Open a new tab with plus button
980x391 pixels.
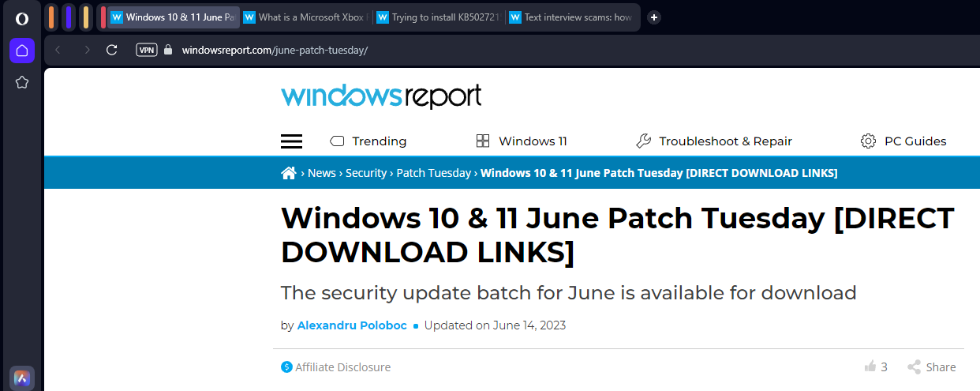(x=653, y=17)
